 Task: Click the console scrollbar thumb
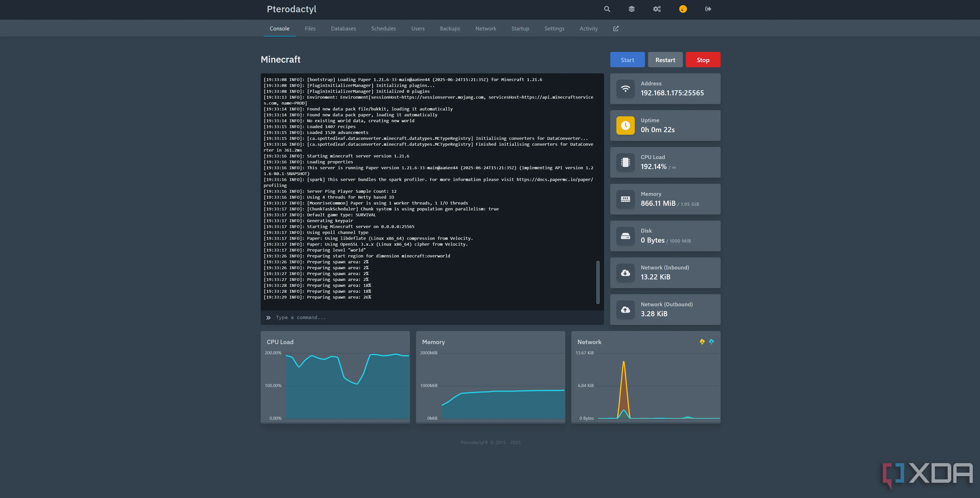598,282
